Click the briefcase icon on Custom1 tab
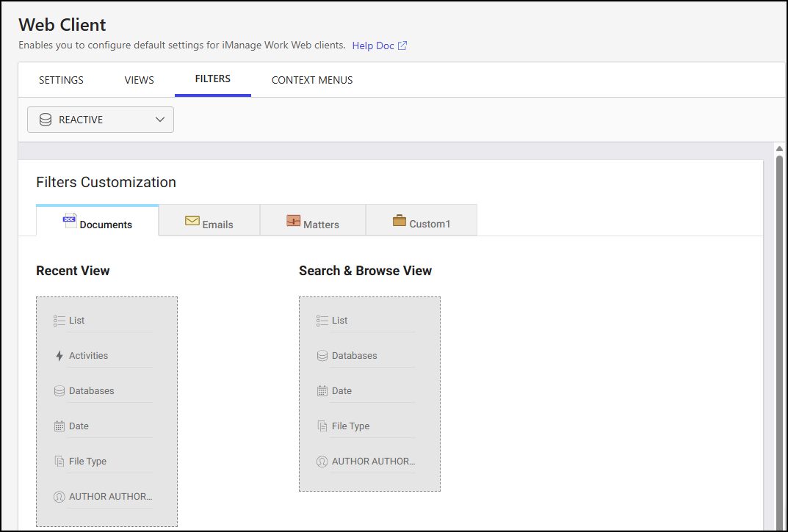The width and height of the screenshot is (788, 532). pos(400,221)
